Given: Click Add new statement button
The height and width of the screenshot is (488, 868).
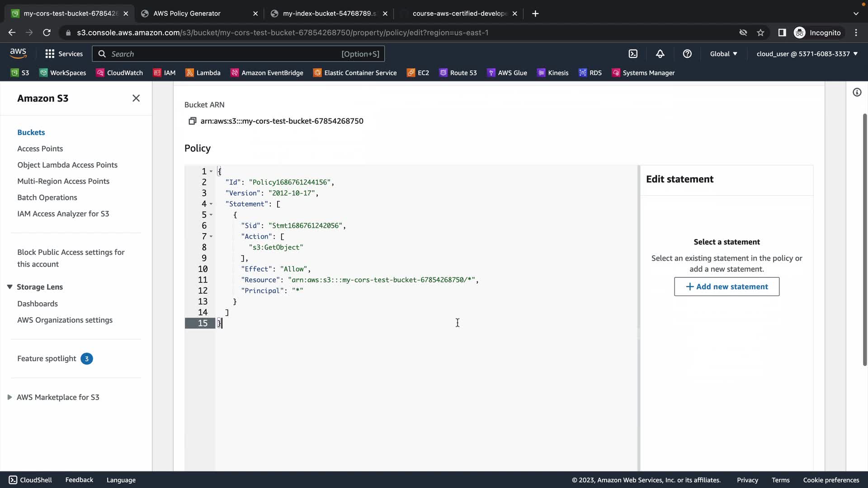Looking at the screenshot, I should [726, 286].
